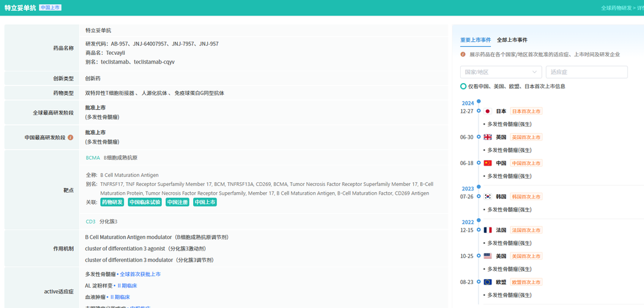Toggle 仅看中国、美国、欧盟、日本首次上市信息 radio
644x308 pixels.
tap(463, 86)
